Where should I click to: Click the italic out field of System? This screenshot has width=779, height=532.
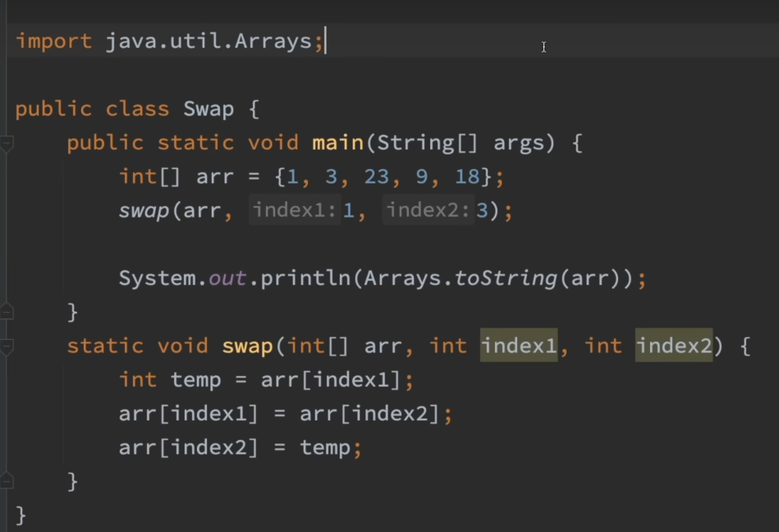coord(227,278)
